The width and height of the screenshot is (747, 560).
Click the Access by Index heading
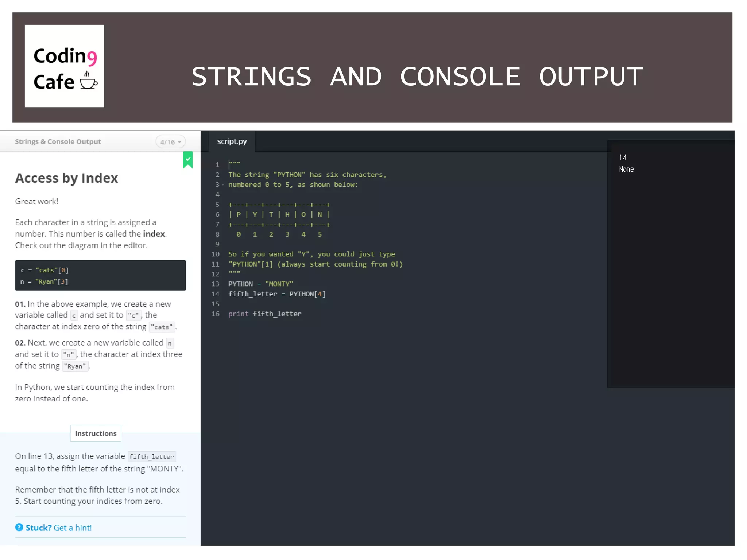66,178
